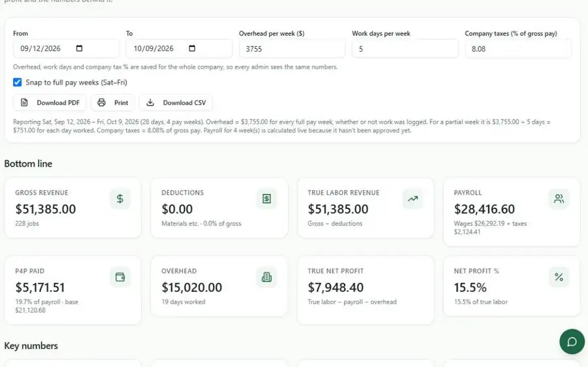Click the wallet icon on P4P Paid card
This screenshot has height=367, width=588.
tap(120, 277)
